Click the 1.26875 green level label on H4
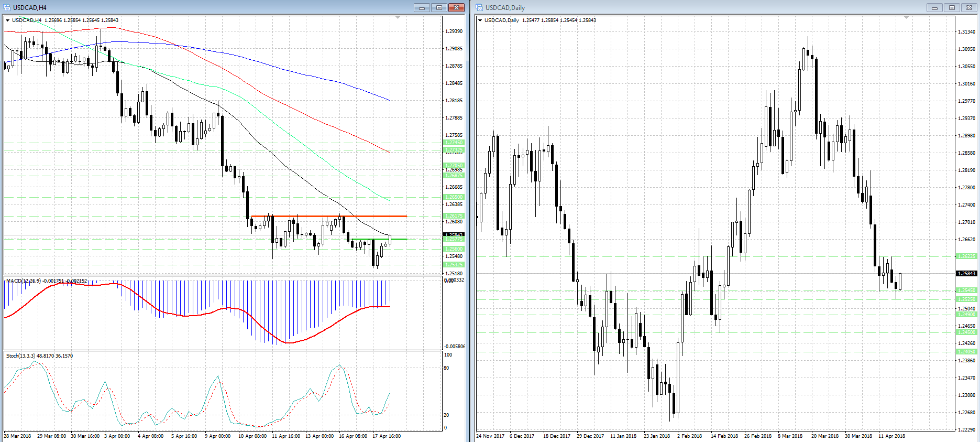 click(x=454, y=175)
